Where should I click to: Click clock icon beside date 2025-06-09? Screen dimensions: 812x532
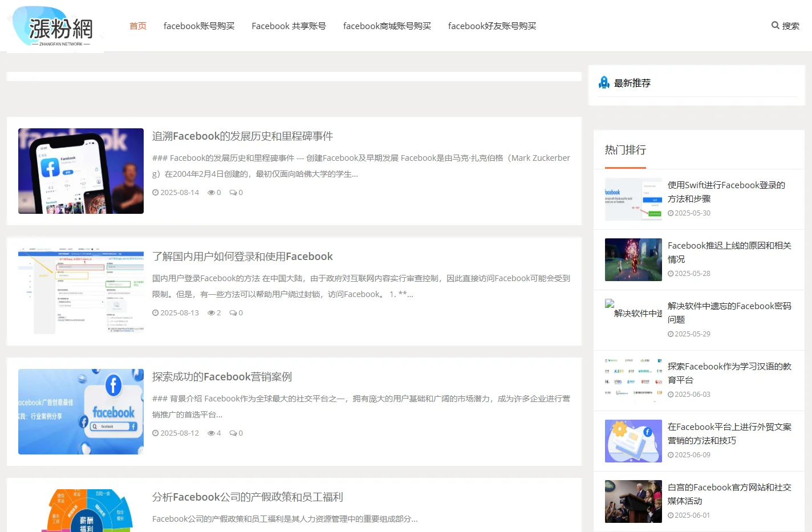tap(671, 455)
